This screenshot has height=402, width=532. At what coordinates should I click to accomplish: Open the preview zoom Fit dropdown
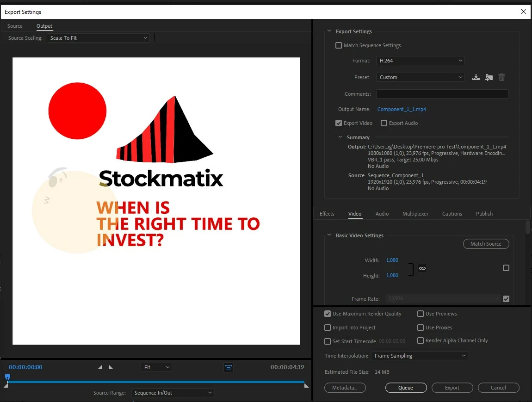coord(156,367)
